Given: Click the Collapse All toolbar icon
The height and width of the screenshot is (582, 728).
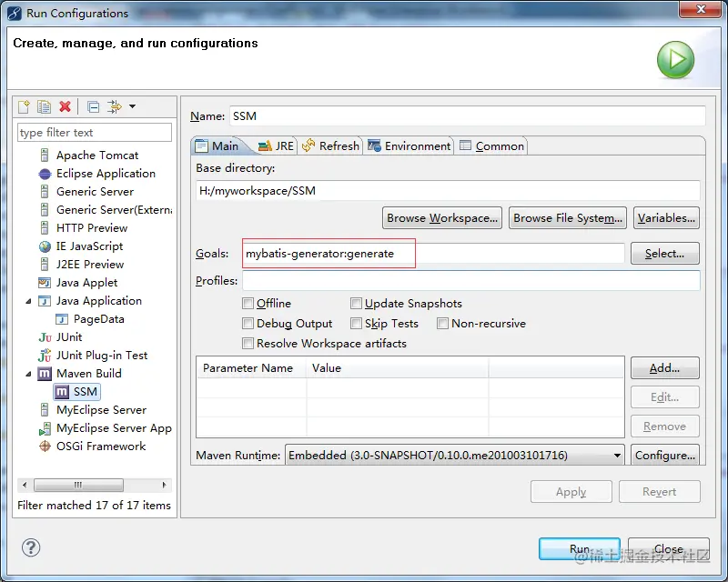Looking at the screenshot, I should [94, 107].
